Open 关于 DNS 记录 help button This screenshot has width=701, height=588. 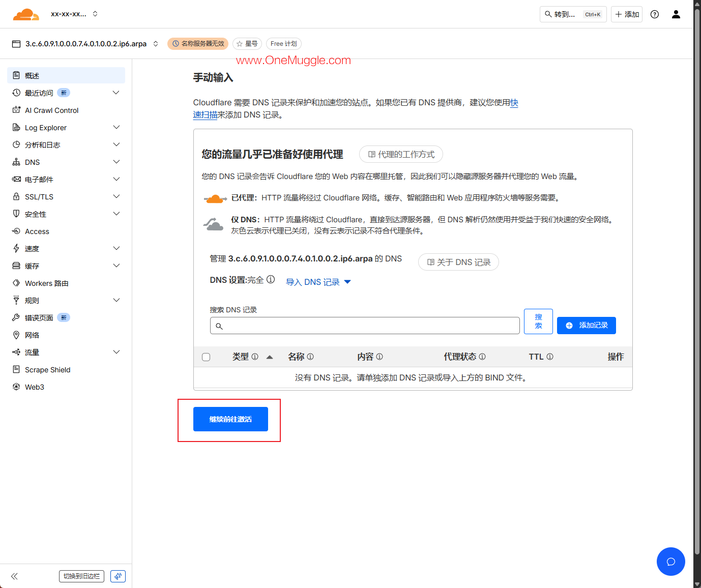click(458, 262)
